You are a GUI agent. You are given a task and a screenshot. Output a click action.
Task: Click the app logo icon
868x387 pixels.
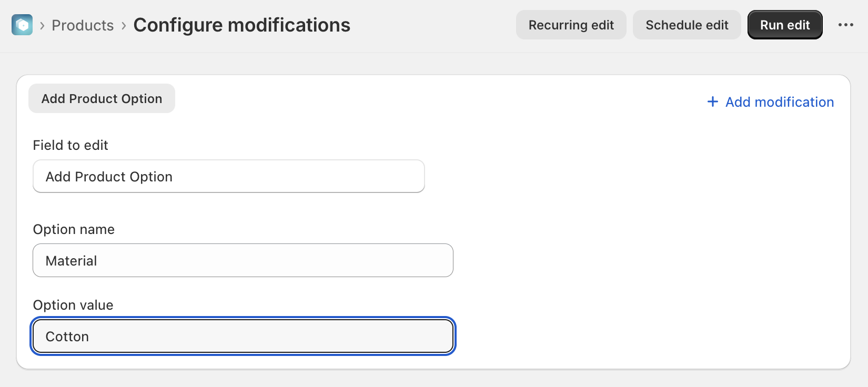22,25
